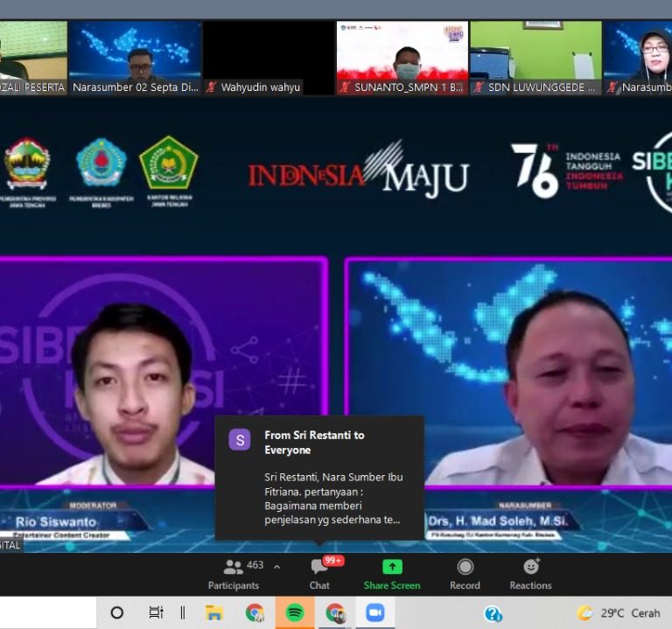Open the first Chrome taskbar icon
The height and width of the screenshot is (629, 672).
(x=255, y=613)
